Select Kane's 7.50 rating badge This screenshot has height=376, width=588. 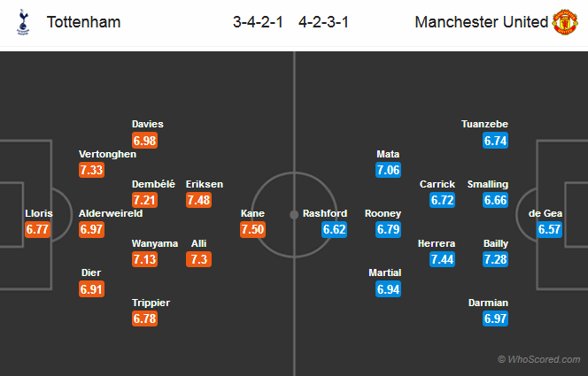pyautogui.click(x=252, y=229)
